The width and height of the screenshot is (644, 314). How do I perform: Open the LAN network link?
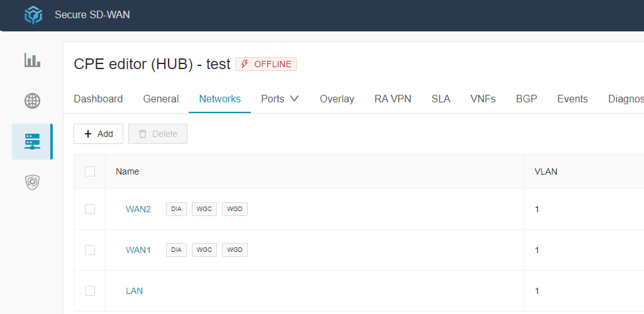(x=134, y=291)
